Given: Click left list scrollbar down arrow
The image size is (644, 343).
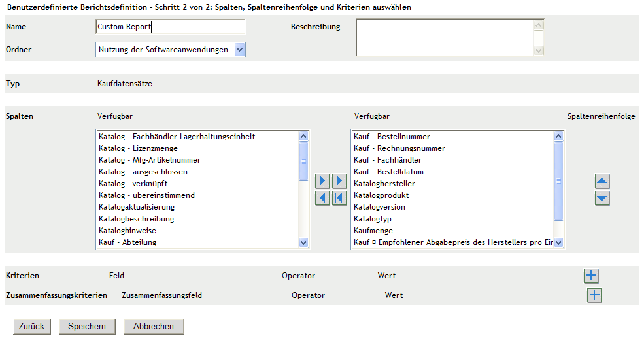Looking at the screenshot, I should (x=303, y=242).
